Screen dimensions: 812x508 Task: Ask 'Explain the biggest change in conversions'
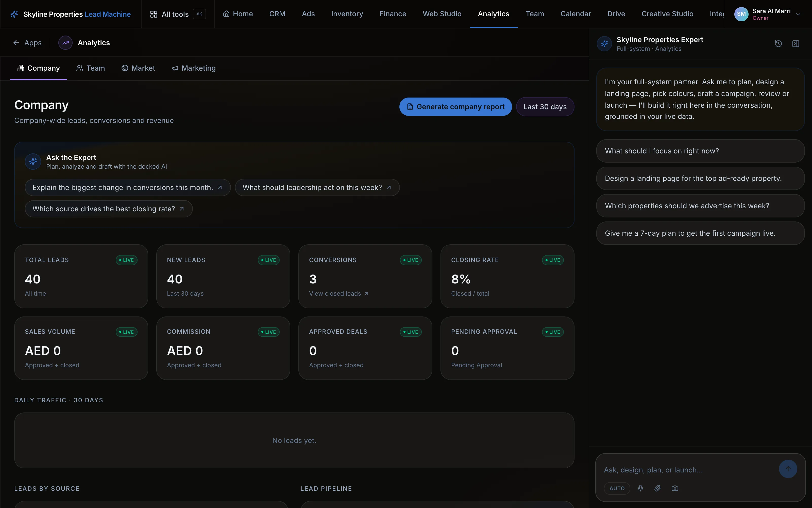[x=127, y=187]
